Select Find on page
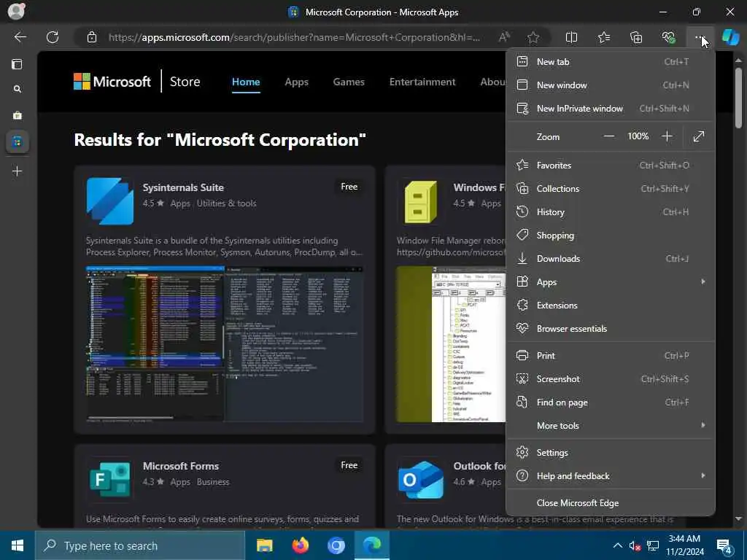The width and height of the screenshot is (747, 560). click(x=611, y=402)
